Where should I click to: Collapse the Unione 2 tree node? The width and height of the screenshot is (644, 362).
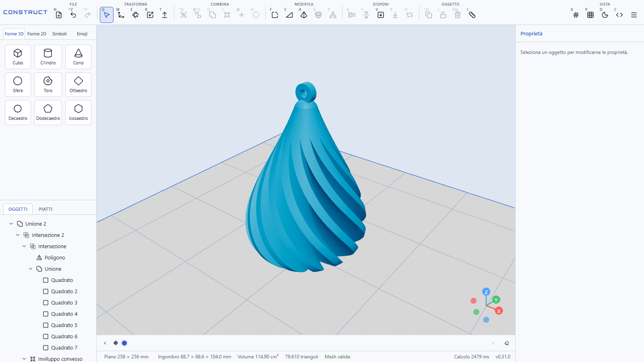pos(11,224)
